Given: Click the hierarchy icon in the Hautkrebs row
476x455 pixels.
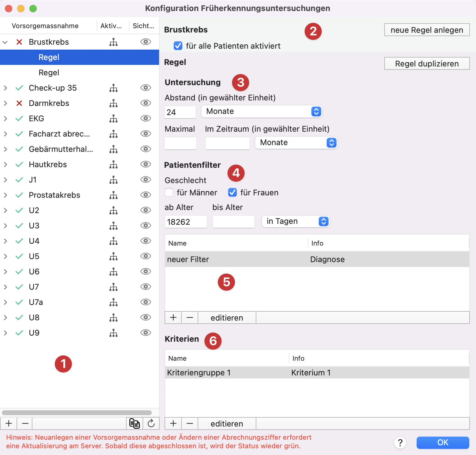Looking at the screenshot, I should coord(113,164).
